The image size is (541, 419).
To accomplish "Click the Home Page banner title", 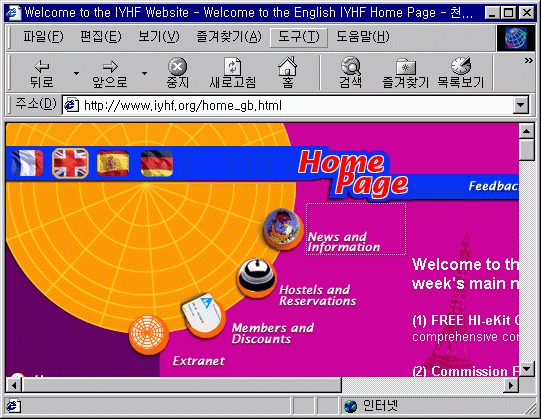I will (x=353, y=176).
